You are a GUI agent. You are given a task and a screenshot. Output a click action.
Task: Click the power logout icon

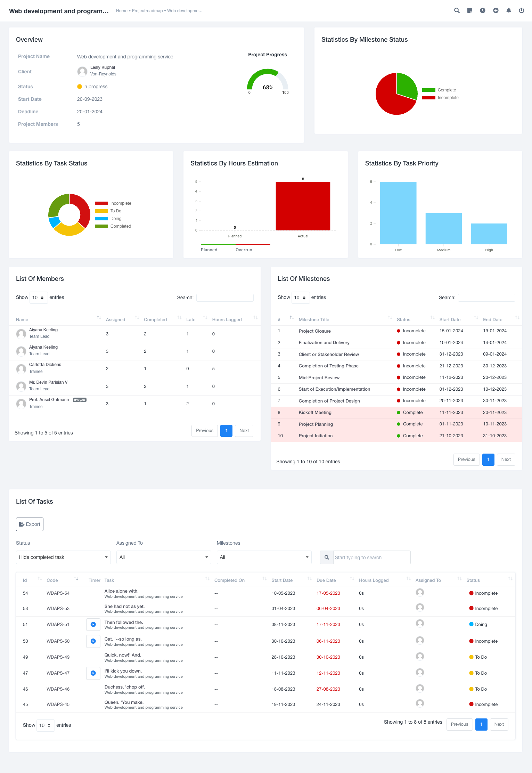[x=521, y=10]
